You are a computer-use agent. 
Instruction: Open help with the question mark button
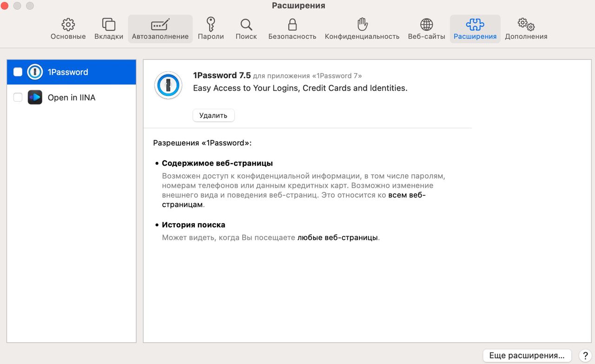pos(586,356)
